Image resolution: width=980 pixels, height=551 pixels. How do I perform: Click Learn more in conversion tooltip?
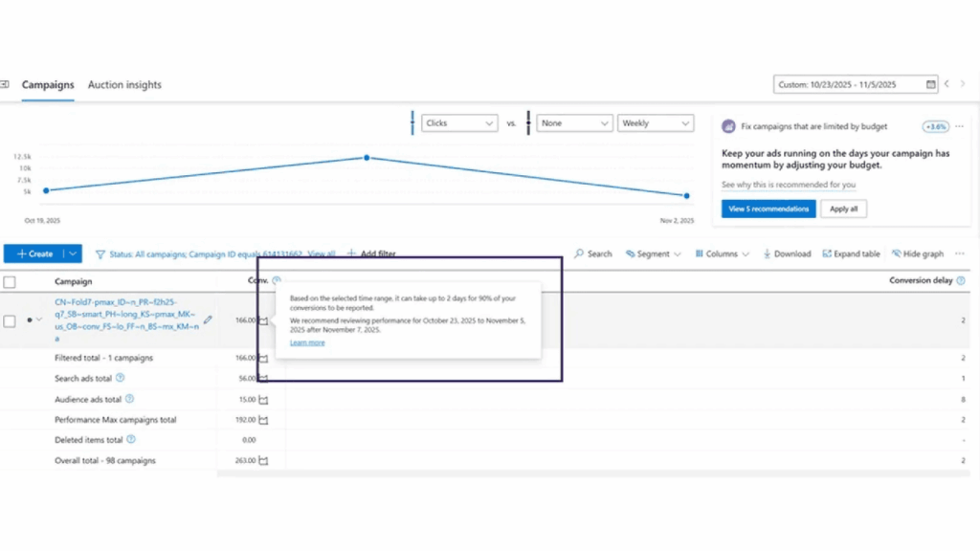pyautogui.click(x=307, y=342)
